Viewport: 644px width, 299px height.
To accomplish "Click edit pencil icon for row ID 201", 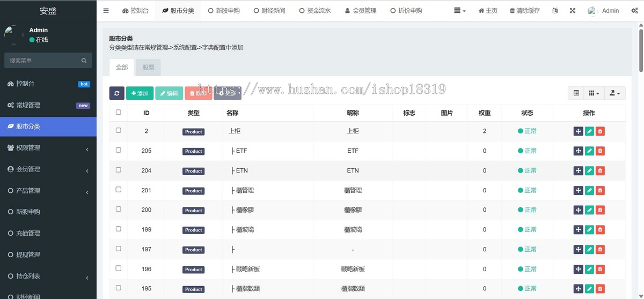I will (x=589, y=191).
